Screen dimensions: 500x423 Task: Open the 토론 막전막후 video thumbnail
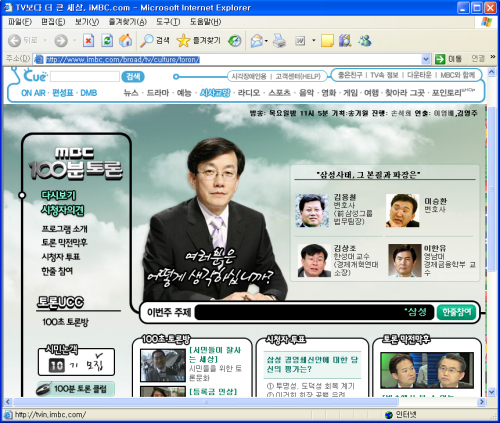[x=427, y=370]
